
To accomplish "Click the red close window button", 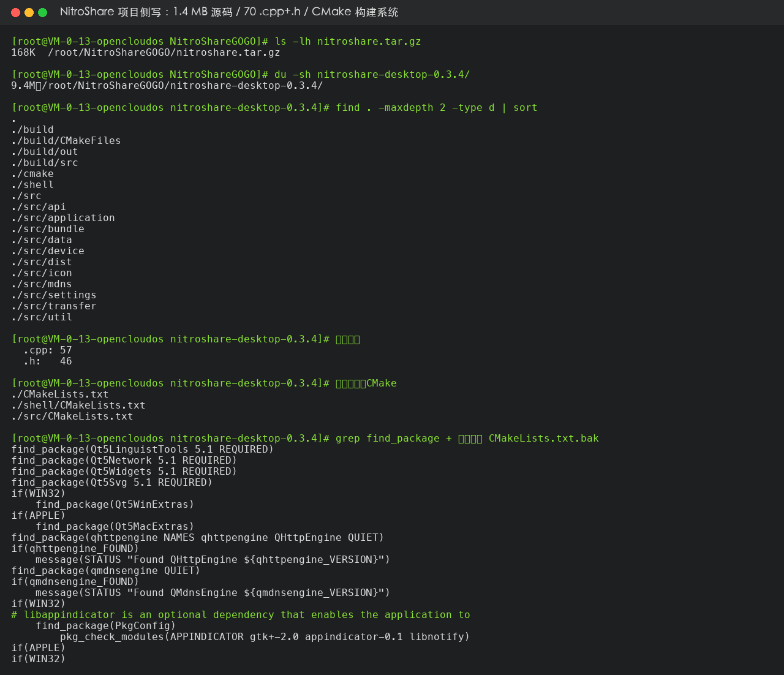I will pyautogui.click(x=16, y=12).
